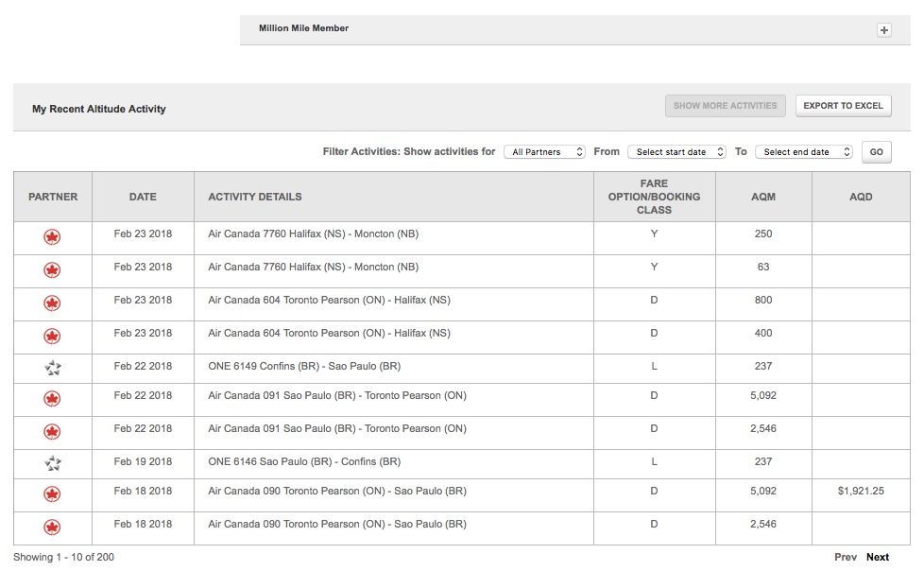
Task: Click Air Canada logo in the last table row
Action: click(x=53, y=528)
